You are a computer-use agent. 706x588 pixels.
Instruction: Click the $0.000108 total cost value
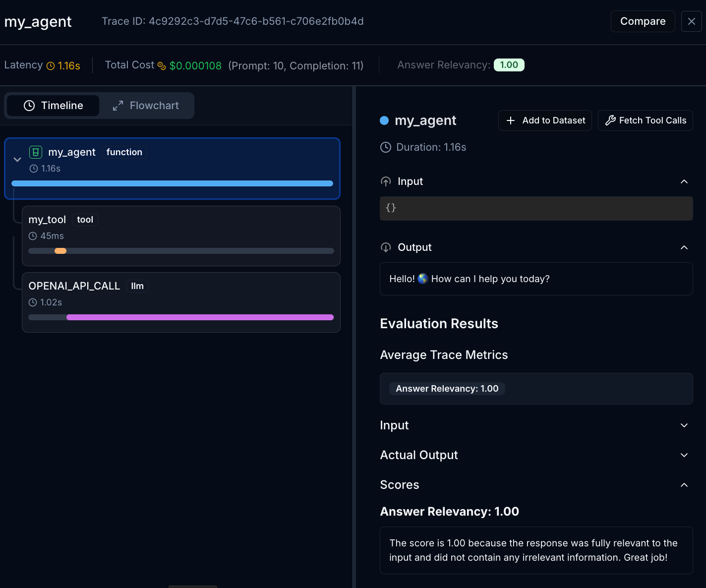coord(195,66)
